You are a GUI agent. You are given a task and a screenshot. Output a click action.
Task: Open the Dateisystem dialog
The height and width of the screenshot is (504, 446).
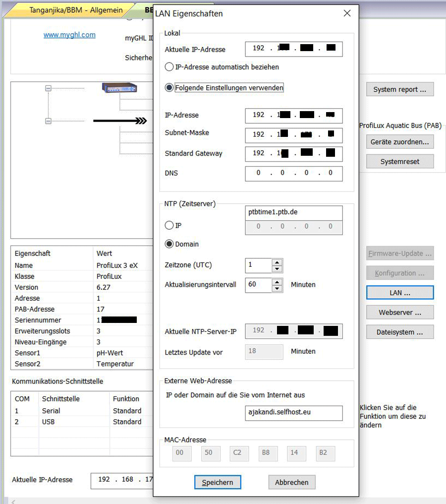point(400,332)
